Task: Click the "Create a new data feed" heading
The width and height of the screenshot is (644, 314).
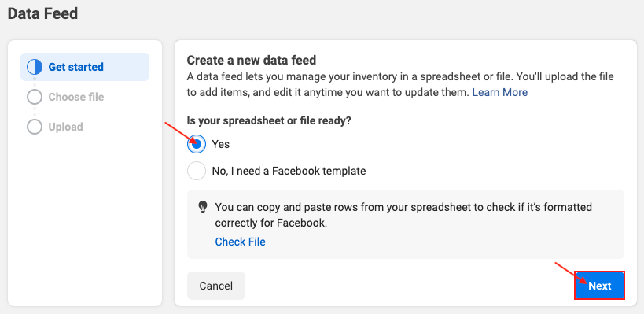Action: pos(252,61)
